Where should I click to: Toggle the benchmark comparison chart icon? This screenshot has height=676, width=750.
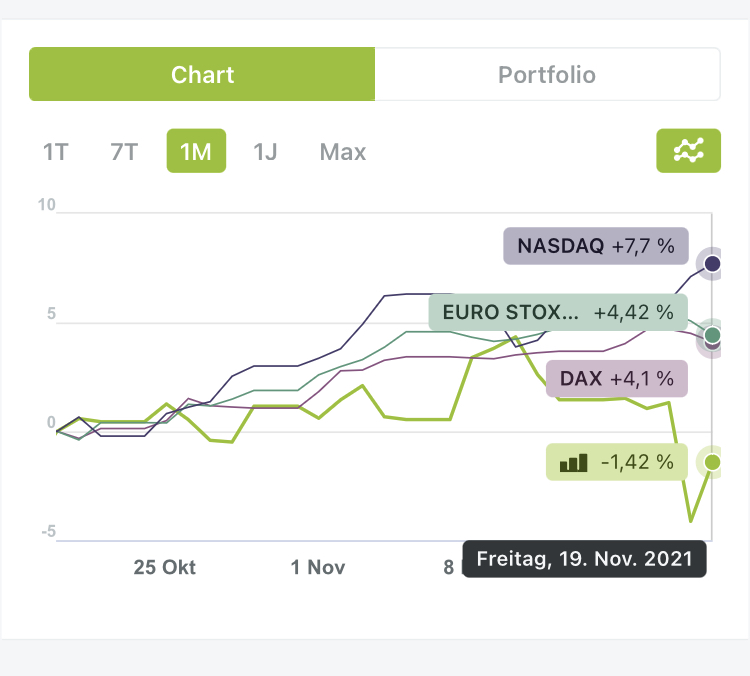coord(688,151)
